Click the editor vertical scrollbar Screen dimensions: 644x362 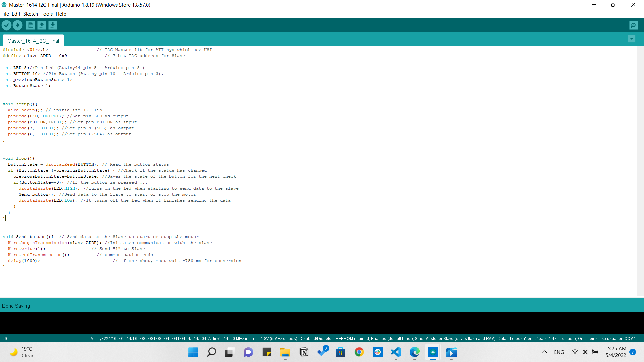point(640,168)
